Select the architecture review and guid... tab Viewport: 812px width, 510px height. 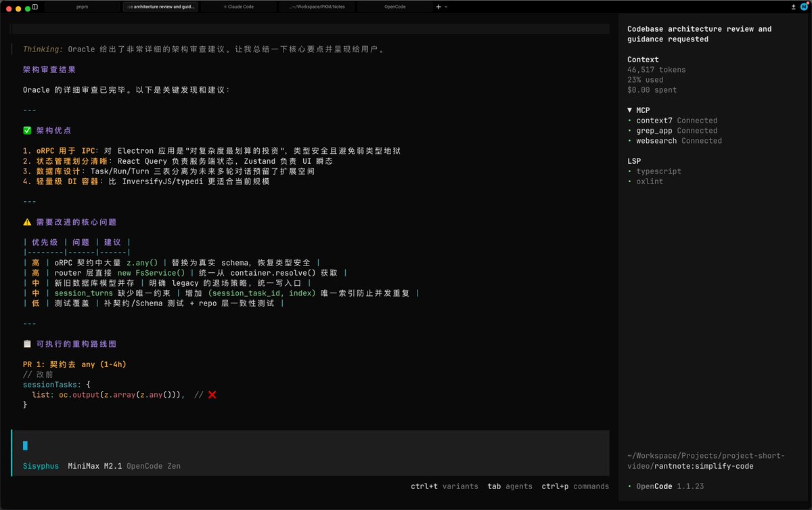click(160, 7)
